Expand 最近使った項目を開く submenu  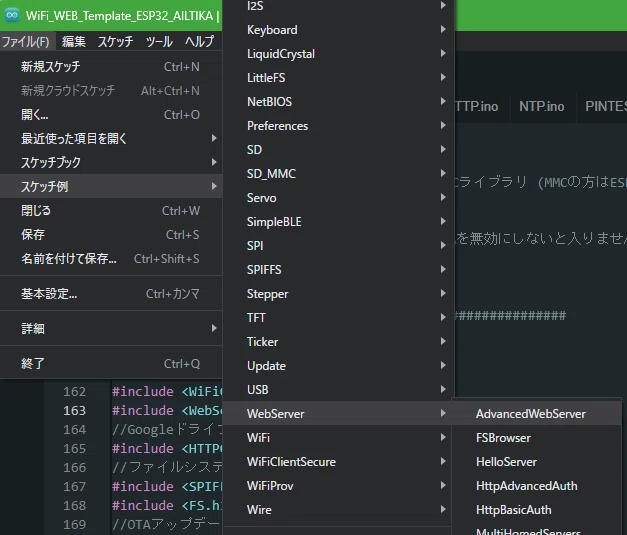pos(111,138)
